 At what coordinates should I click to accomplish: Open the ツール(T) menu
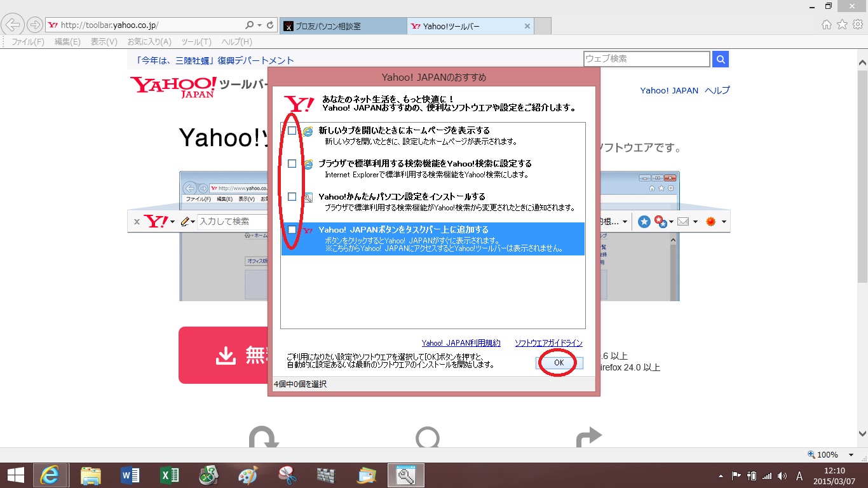[x=196, y=42]
